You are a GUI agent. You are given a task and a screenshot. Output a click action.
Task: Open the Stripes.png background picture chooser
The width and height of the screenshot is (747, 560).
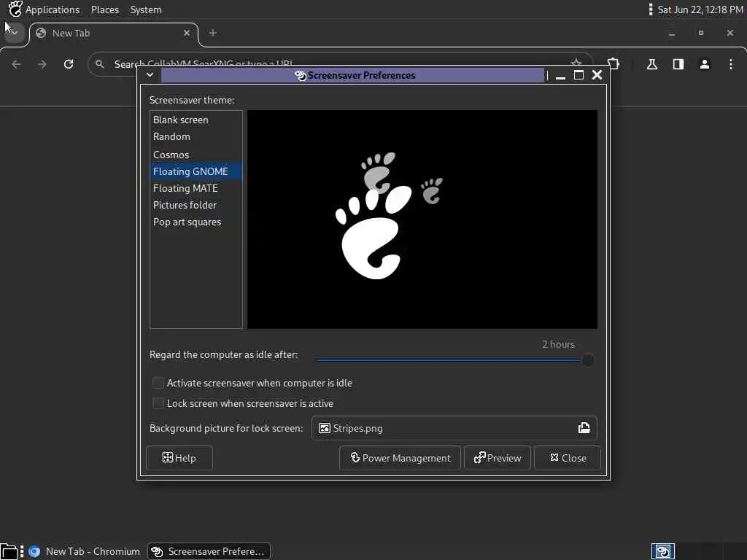coord(454,428)
